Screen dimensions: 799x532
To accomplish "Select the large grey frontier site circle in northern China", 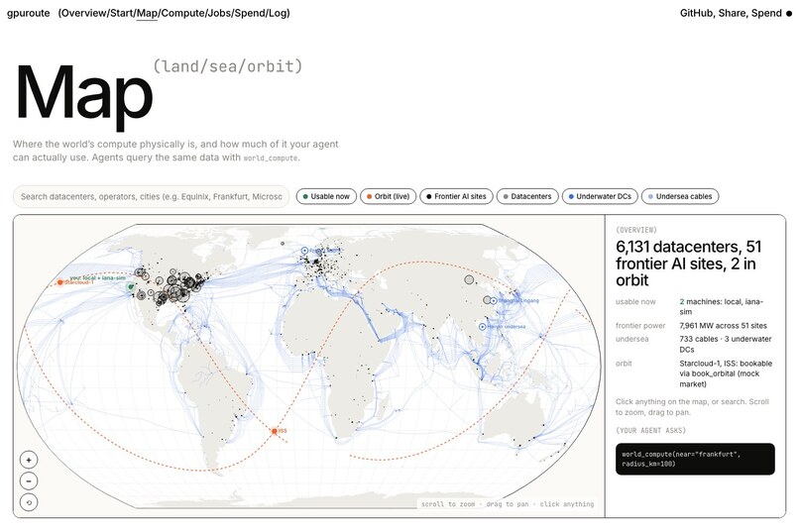I will [469, 279].
